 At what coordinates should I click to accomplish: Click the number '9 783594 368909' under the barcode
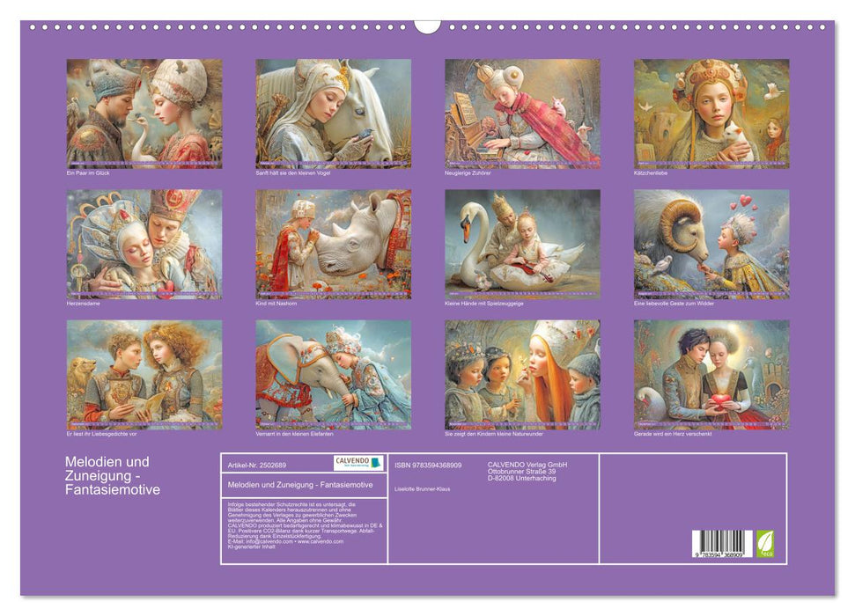719,554
